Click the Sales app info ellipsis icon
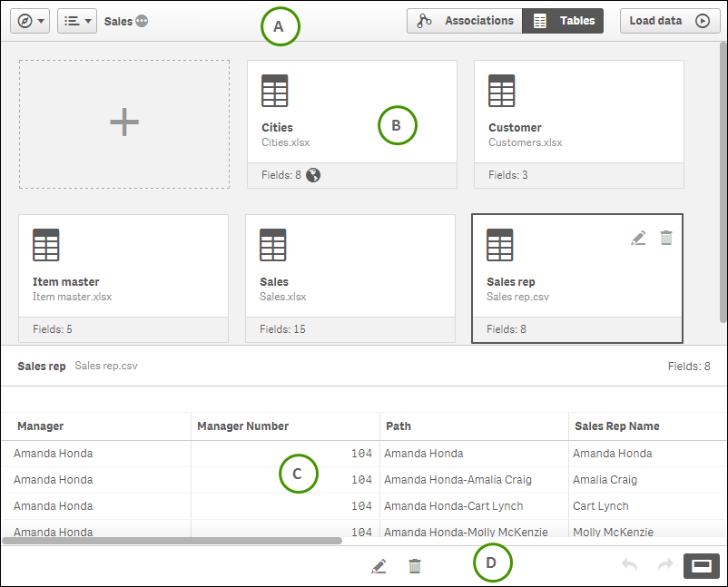Viewport: 728px width, 587px height. 142,21
